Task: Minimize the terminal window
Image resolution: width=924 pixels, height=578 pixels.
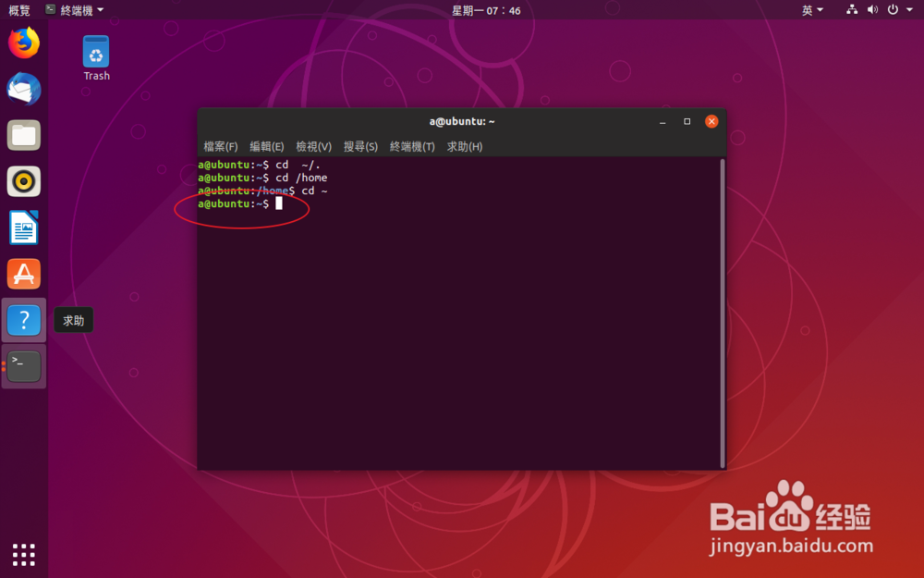Action: pyautogui.click(x=663, y=121)
